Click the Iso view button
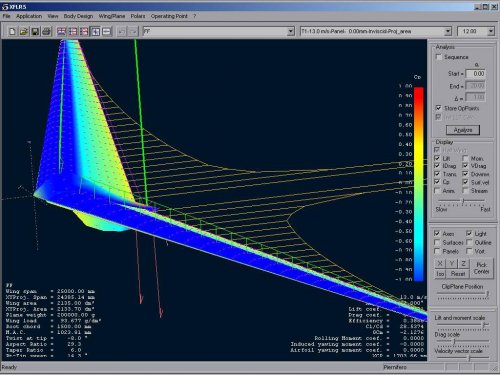The image size is (500, 375). click(x=440, y=274)
